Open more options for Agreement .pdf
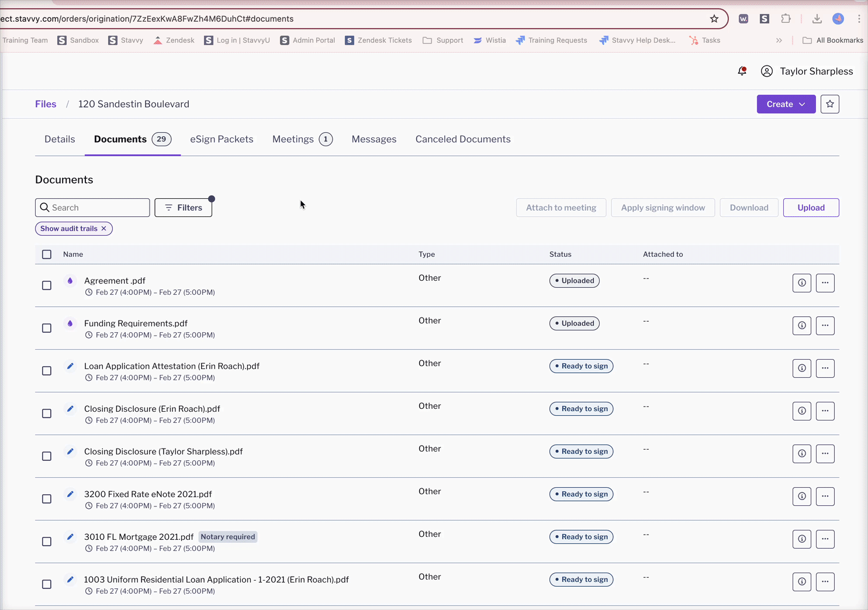The width and height of the screenshot is (868, 610). pyautogui.click(x=825, y=283)
